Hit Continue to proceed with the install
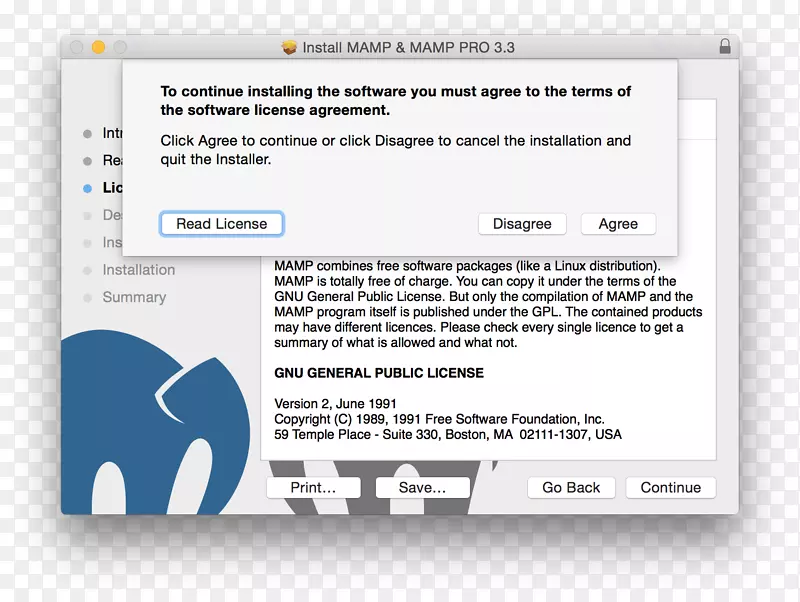Image resolution: width=800 pixels, height=602 pixels. tap(671, 488)
